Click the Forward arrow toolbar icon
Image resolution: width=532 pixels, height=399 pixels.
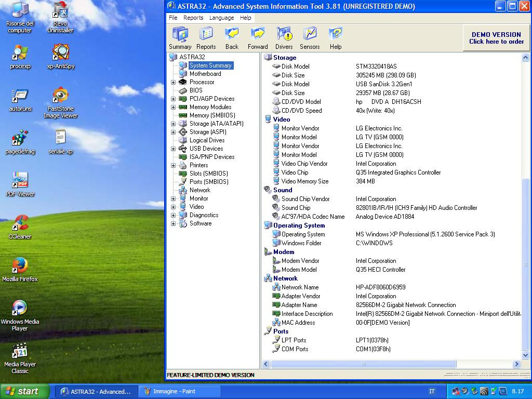click(x=258, y=38)
